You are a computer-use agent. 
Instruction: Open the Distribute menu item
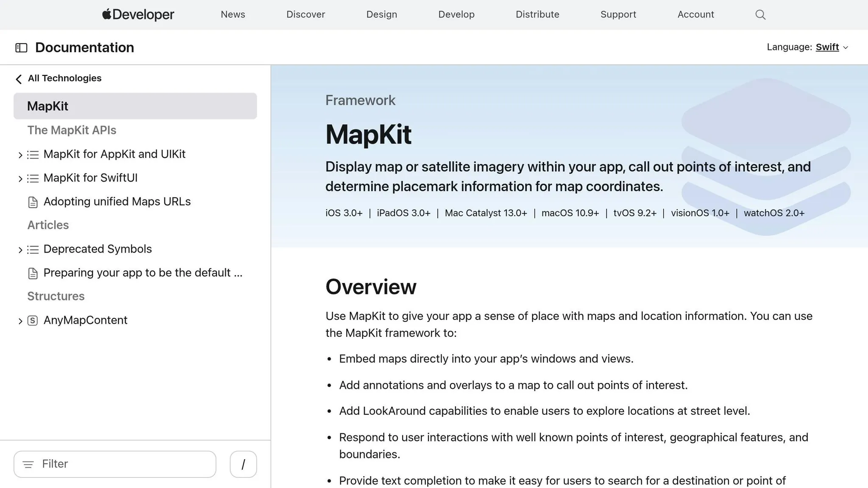coord(537,14)
